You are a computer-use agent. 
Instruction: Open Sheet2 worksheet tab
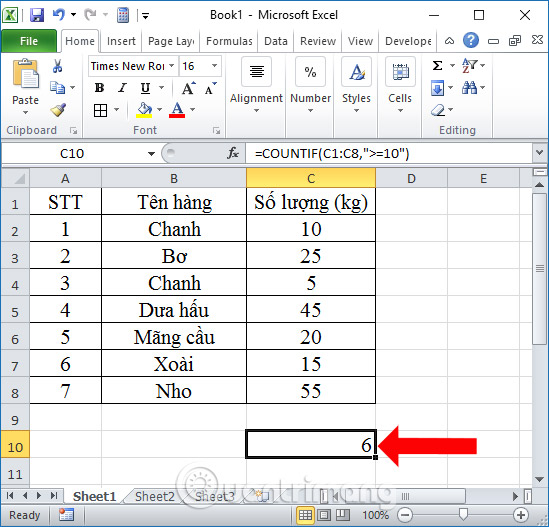[x=155, y=496]
